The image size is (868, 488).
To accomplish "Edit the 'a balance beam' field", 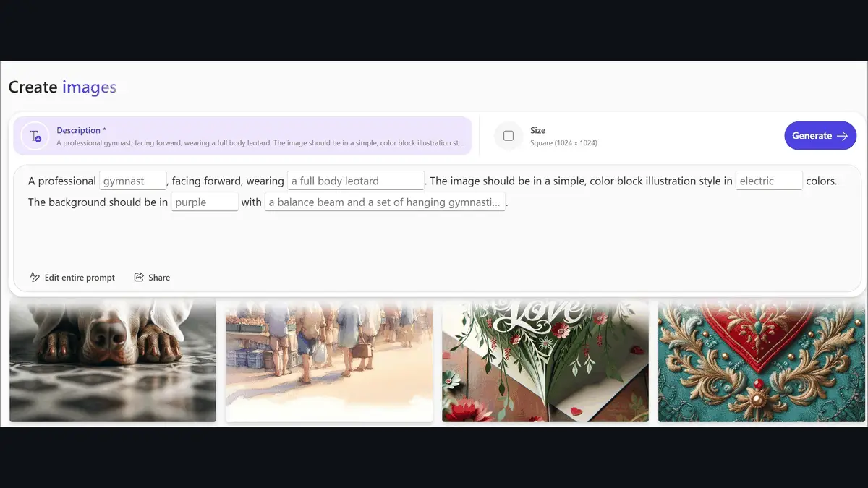I will pyautogui.click(x=385, y=202).
